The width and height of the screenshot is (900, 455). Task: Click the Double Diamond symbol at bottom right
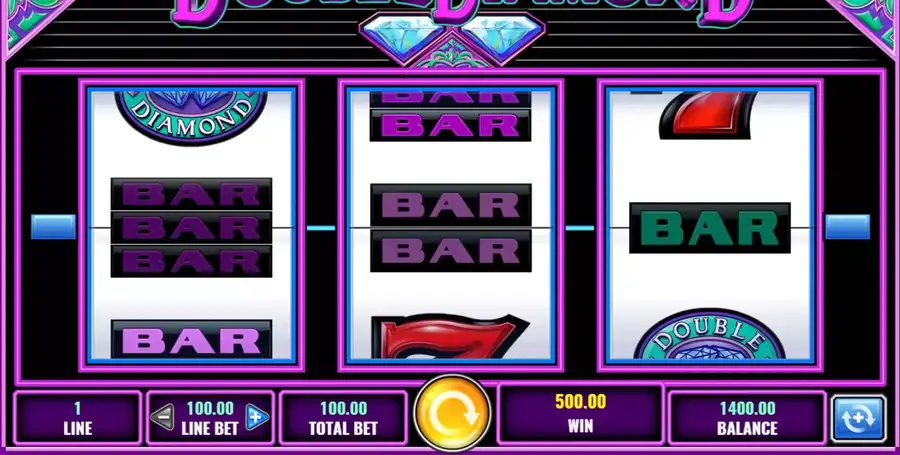(709, 335)
